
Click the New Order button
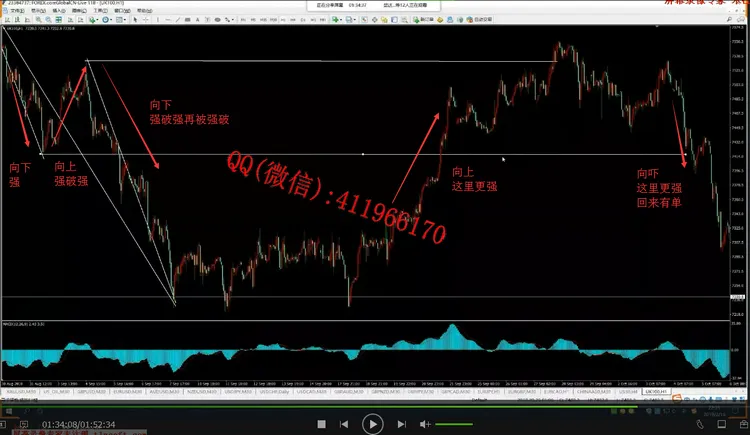tap(423, 20)
